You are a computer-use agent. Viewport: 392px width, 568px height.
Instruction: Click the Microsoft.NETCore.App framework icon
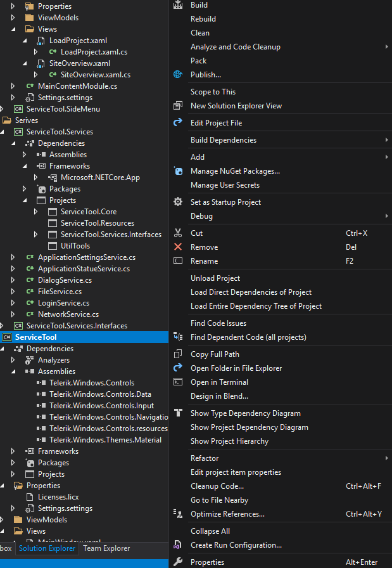(53, 177)
